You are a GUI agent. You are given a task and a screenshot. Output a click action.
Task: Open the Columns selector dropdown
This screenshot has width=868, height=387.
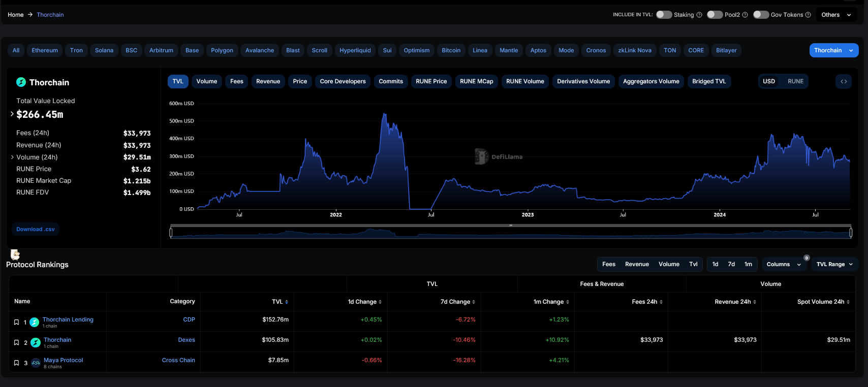(x=783, y=265)
